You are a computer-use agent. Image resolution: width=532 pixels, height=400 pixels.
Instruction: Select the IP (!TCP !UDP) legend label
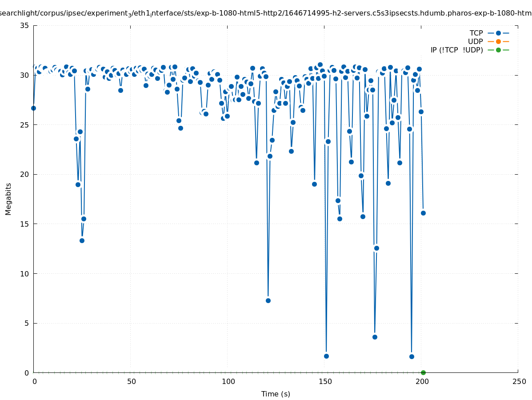pyautogui.click(x=456, y=50)
